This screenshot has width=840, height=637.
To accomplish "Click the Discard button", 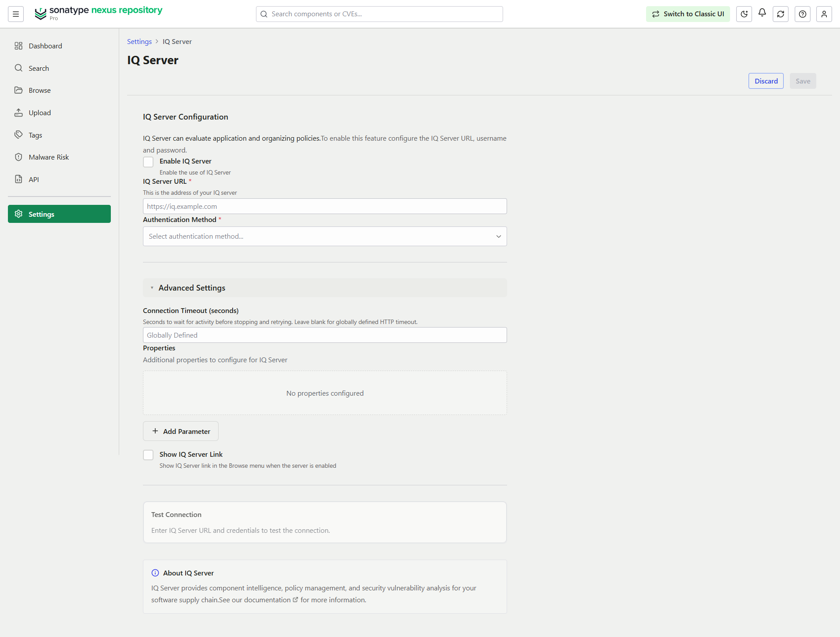I will [x=766, y=81].
